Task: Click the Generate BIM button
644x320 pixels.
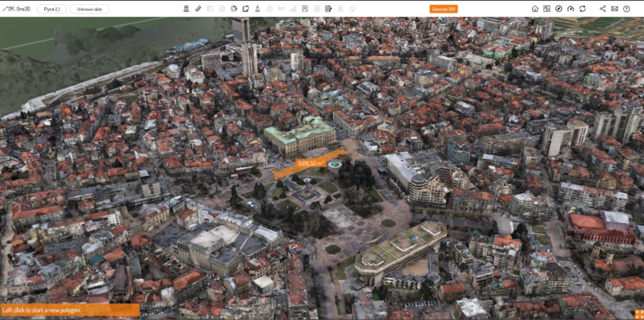Action: click(444, 9)
